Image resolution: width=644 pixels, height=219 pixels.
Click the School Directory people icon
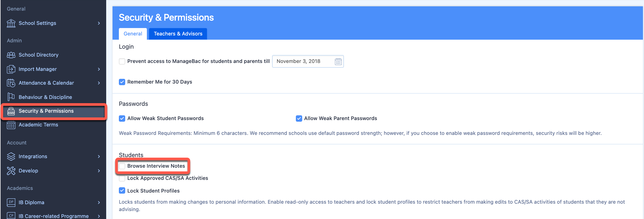tap(11, 55)
